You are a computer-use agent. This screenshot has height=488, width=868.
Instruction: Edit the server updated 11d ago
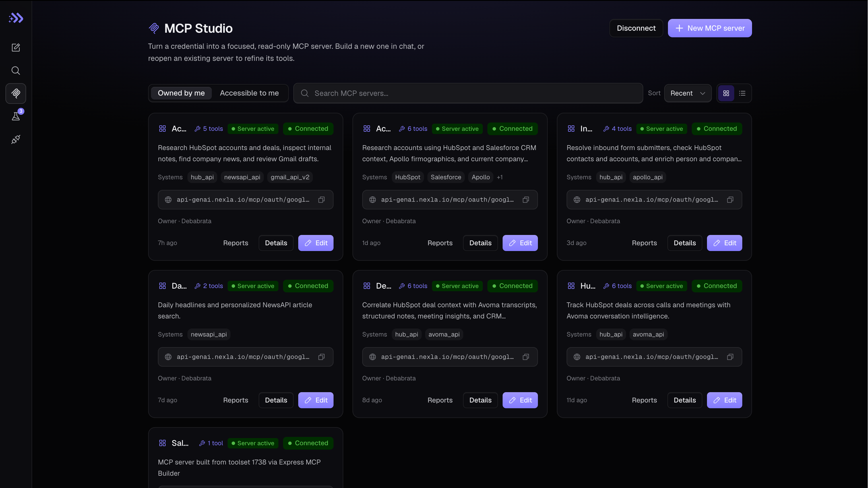click(x=724, y=400)
